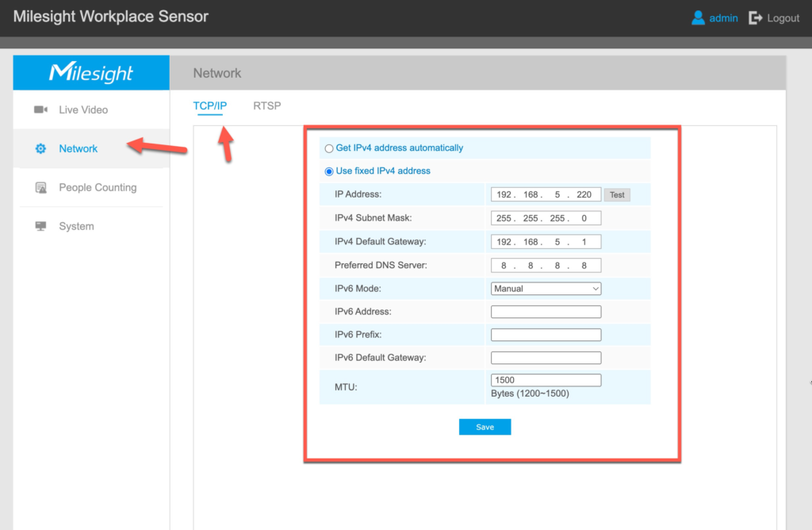The height and width of the screenshot is (530, 812).
Task: Open the IPv6 Mode dropdown
Action: pos(546,289)
